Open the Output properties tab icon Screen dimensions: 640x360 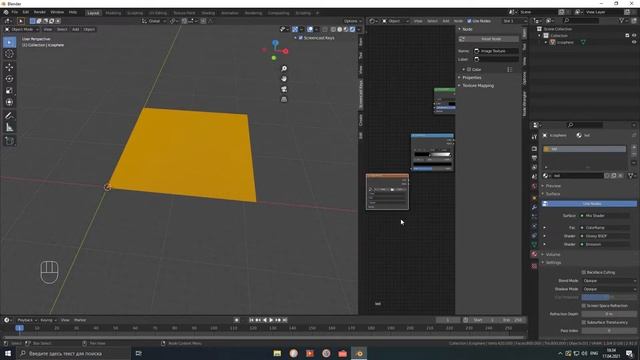coord(534,158)
